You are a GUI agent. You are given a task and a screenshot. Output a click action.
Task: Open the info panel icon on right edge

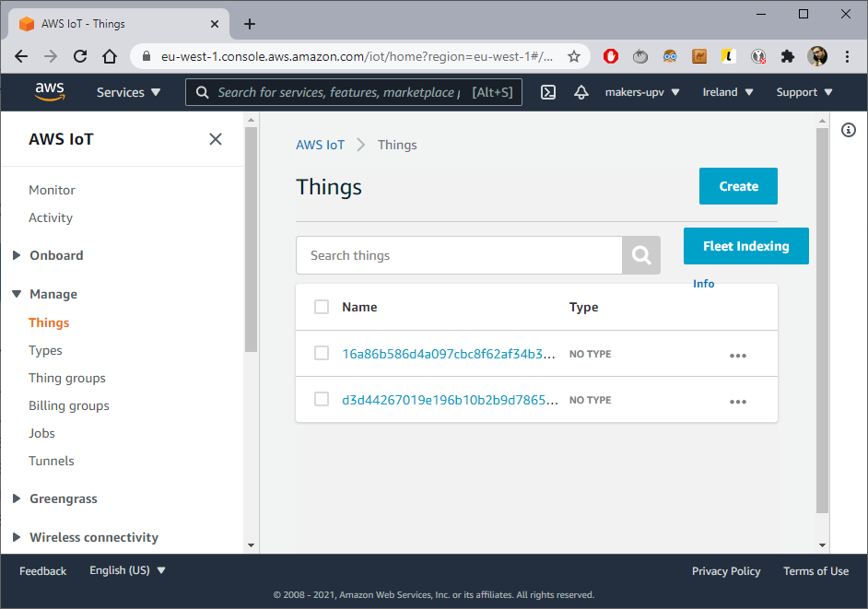click(849, 130)
